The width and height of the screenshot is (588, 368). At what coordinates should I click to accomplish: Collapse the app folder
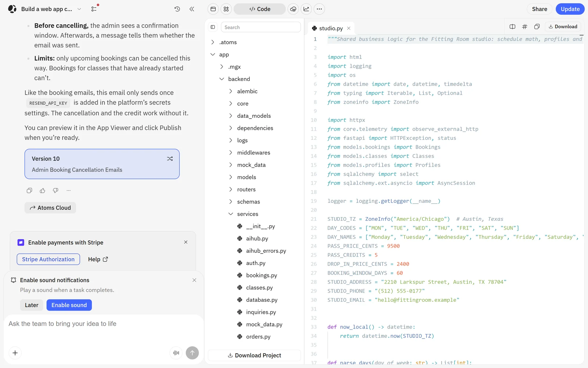coord(213,54)
